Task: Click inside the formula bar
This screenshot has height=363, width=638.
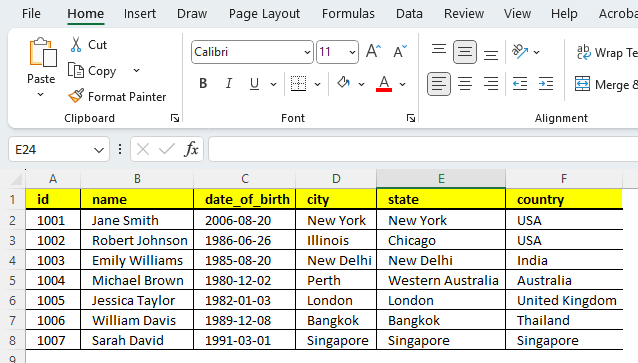Action: point(423,149)
